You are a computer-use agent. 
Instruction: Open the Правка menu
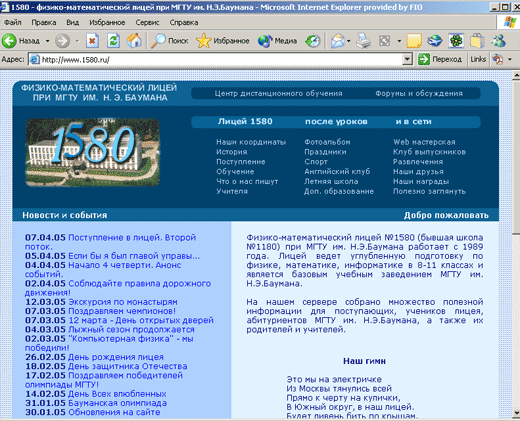(x=44, y=22)
